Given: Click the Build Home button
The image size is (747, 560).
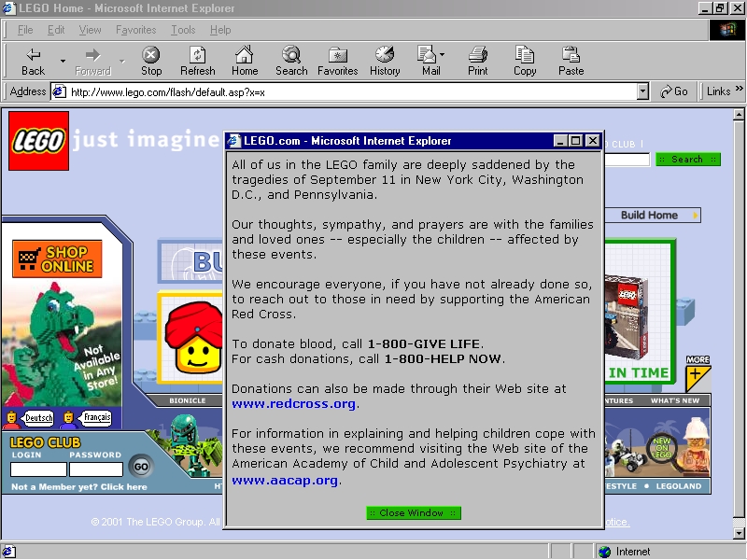Looking at the screenshot, I should pos(653,216).
